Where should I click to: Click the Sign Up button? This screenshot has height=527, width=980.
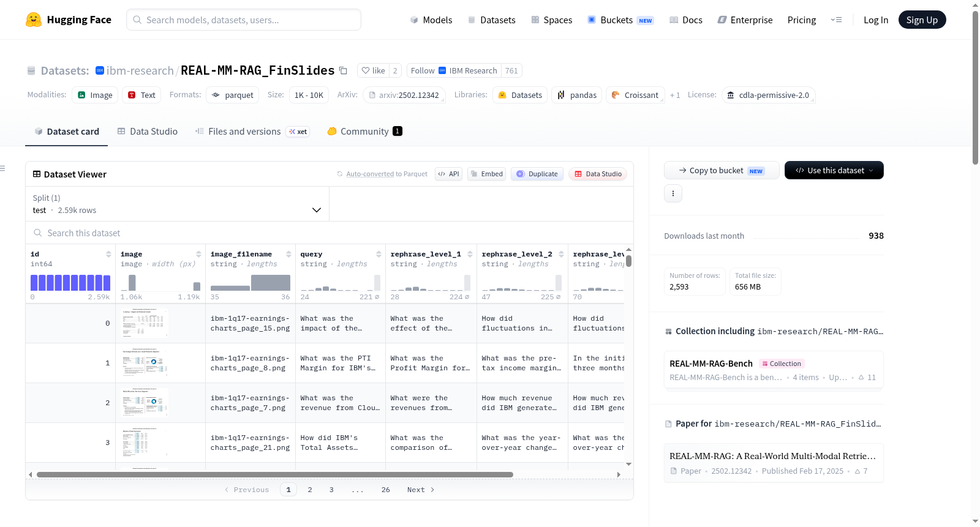922,20
